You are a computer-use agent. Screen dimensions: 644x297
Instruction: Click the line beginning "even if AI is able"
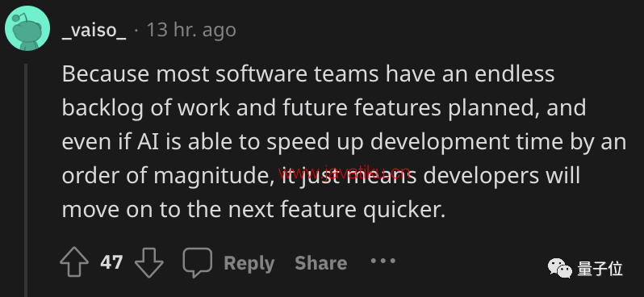344,143
